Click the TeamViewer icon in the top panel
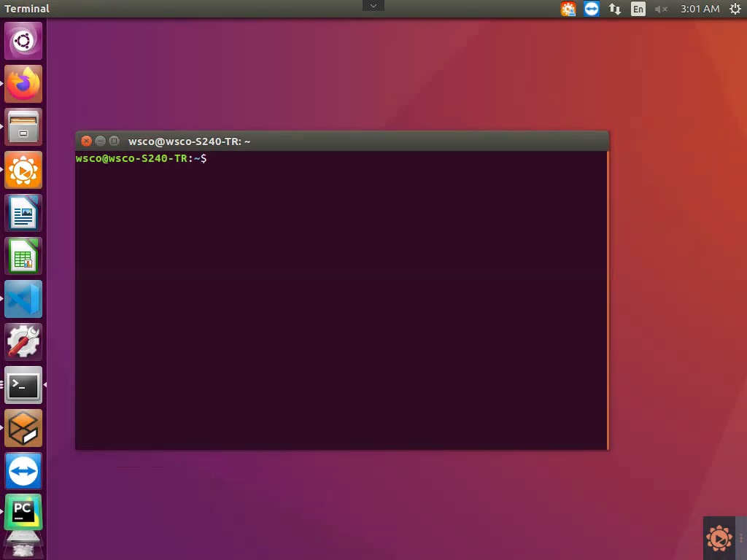Screen dimensions: 747x560 [x=591, y=9]
